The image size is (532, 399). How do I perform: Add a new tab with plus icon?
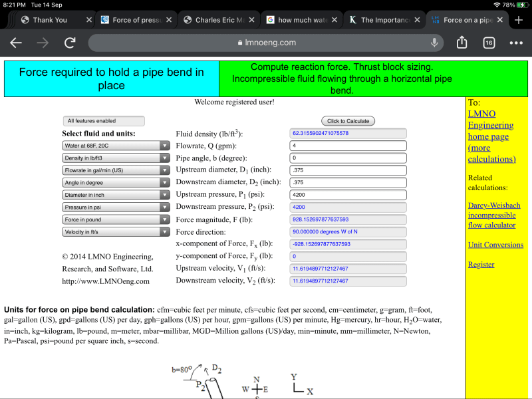tap(519, 20)
